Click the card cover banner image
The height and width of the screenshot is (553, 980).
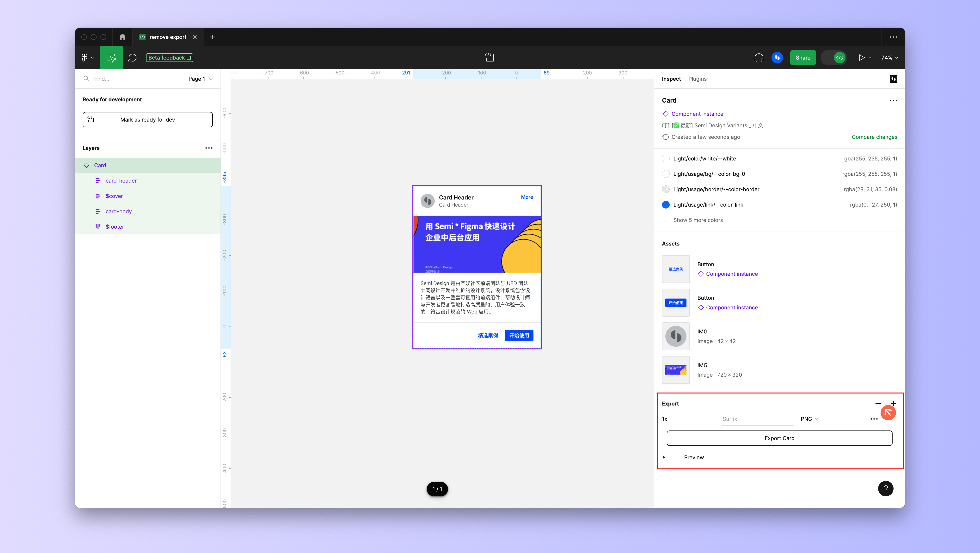pos(477,244)
